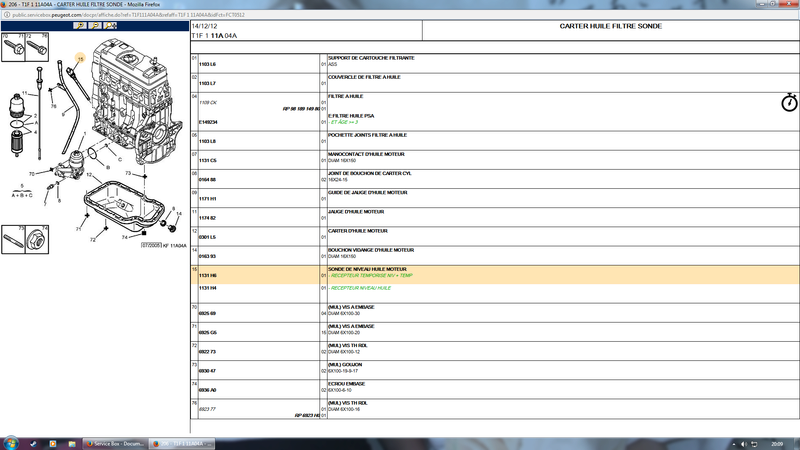Click part number 1131 C5

click(208, 160)
